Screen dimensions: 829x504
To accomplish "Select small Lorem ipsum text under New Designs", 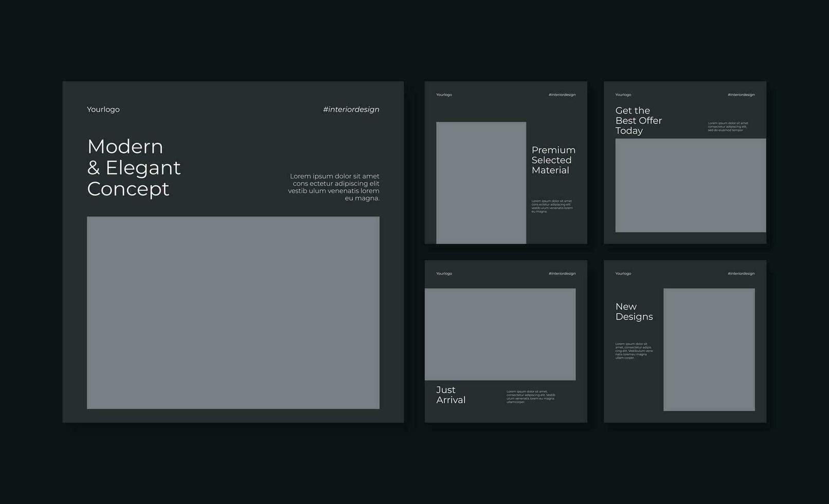I will click(x=634, y=351).
